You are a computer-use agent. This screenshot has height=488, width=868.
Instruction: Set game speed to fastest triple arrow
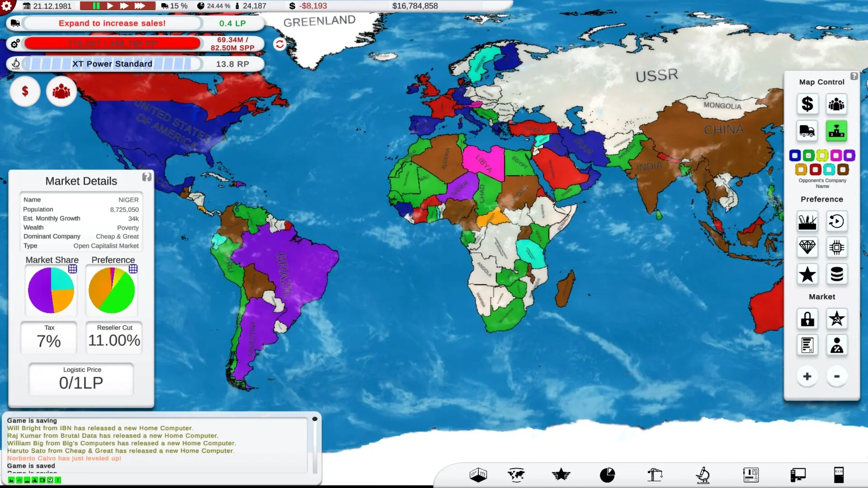pos(140,6)
